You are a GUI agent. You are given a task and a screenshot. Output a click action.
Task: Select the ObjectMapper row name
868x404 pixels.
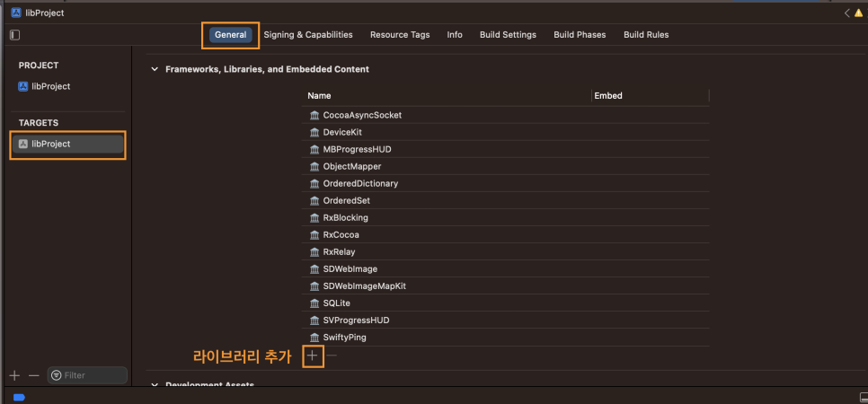pos(352,167)
